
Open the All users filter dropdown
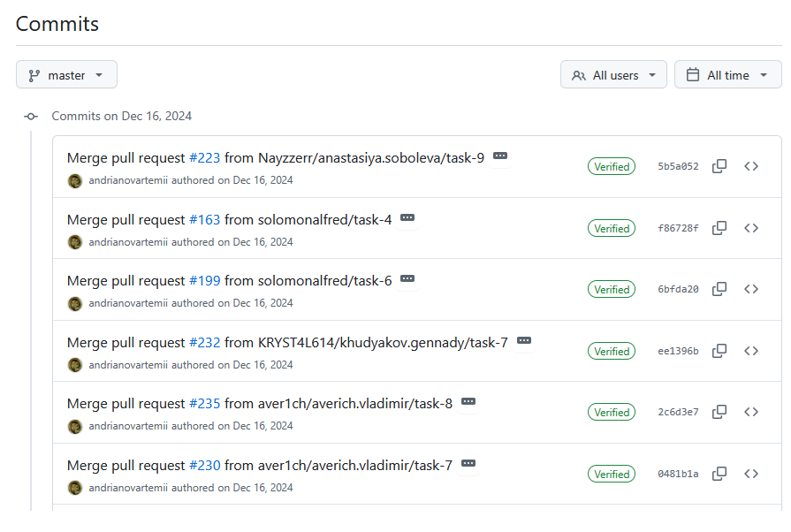[613, 75]
